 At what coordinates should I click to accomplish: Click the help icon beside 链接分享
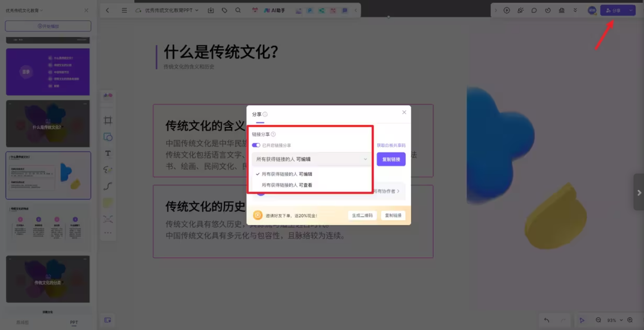click(273, 134)
